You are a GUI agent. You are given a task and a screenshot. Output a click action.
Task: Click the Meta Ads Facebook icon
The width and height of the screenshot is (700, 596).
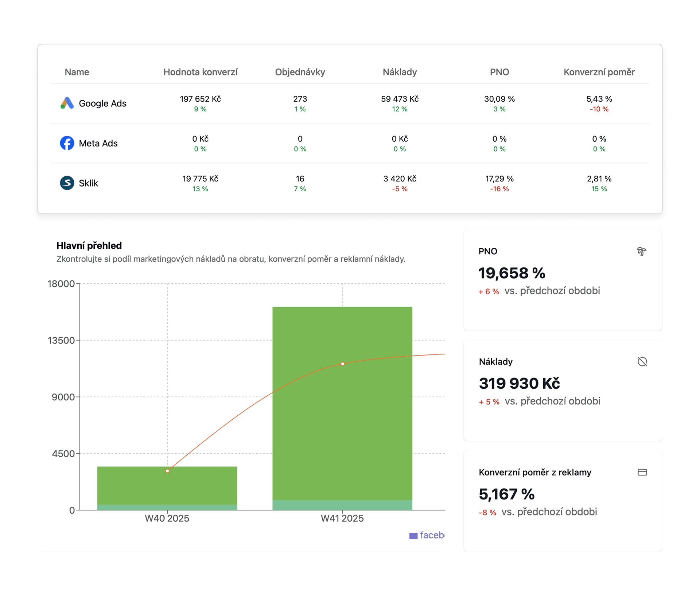point(67,143)
